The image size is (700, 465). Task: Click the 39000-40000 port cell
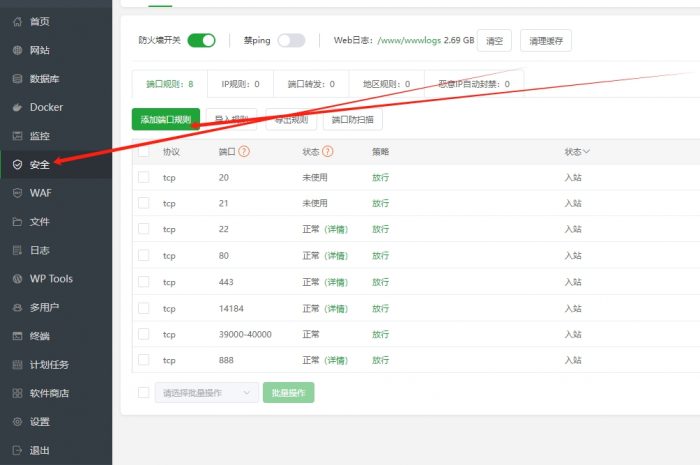pyautogui.click(x=245, y=334)
